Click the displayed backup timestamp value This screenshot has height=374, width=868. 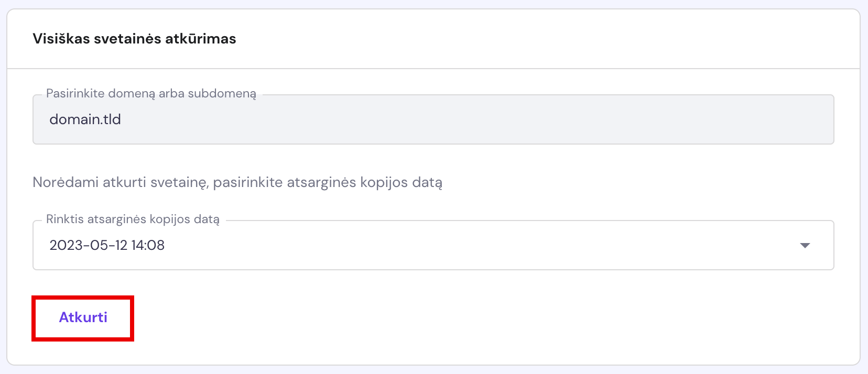(107, 245)
